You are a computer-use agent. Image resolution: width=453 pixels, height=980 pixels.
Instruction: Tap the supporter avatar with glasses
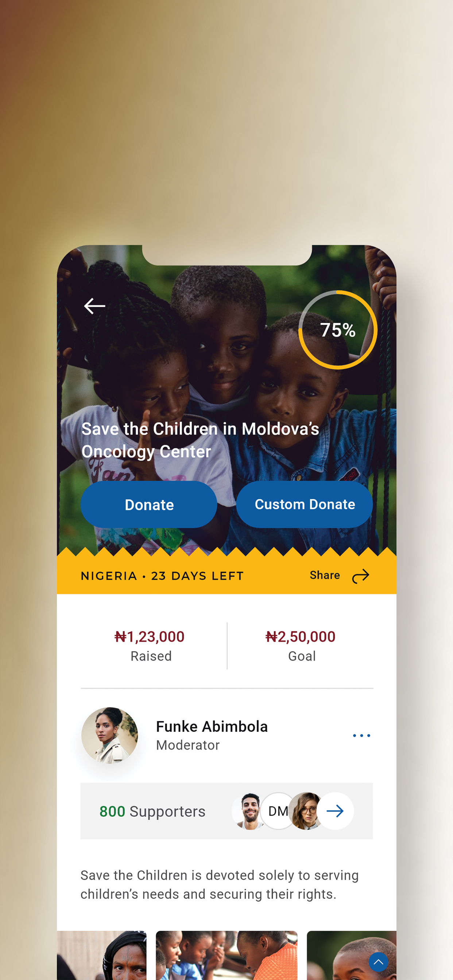tap(306, 811)
